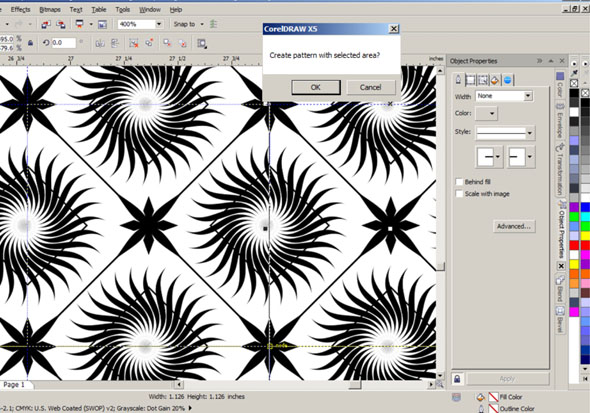Click the no-color X swatch at the left palette top
The image size is (590, 413).
[574, 83]
